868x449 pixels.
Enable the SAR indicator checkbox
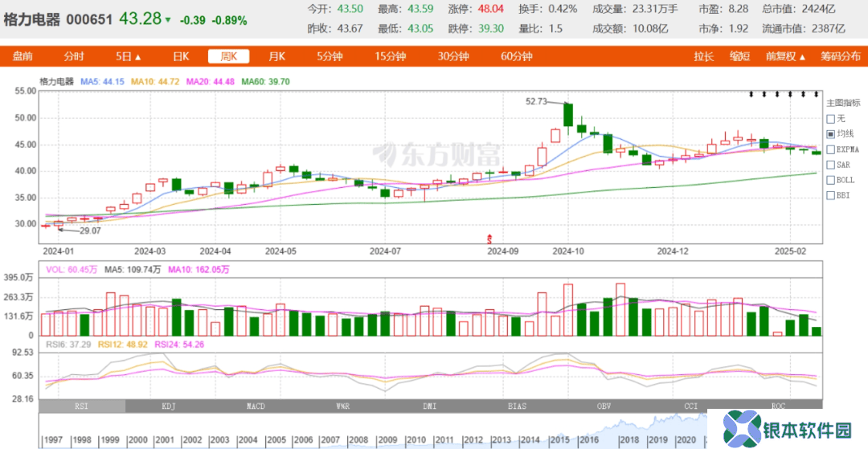[x=830, y=165]
